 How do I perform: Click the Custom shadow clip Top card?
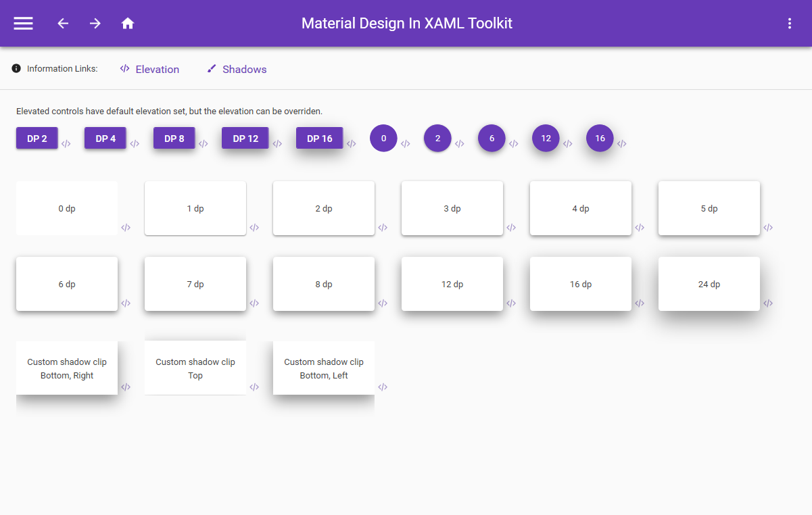(195, 368)
